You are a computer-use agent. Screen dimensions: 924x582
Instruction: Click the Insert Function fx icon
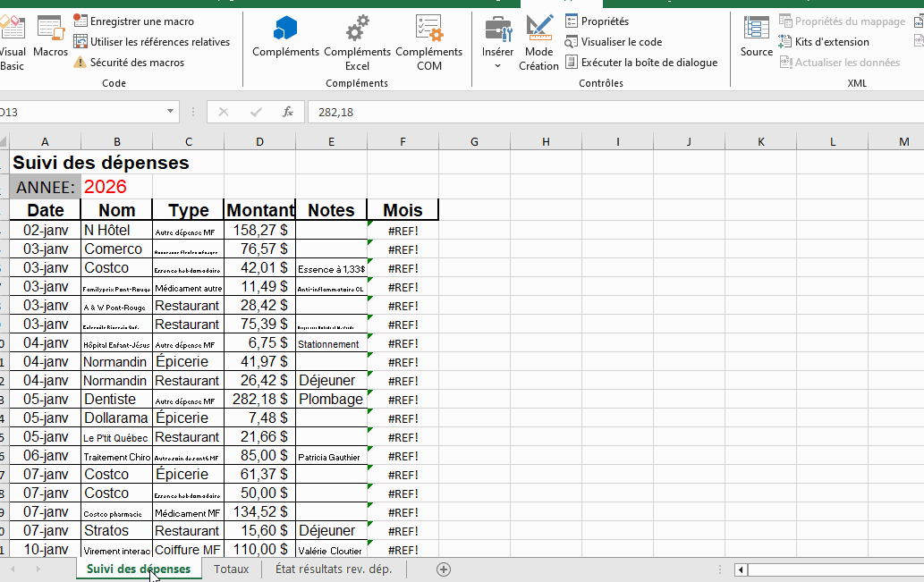click(x=288, y=112)
